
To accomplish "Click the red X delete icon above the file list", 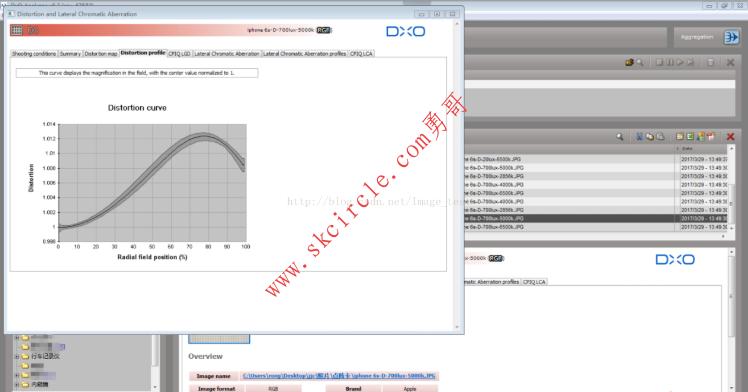I will (730, 137).
